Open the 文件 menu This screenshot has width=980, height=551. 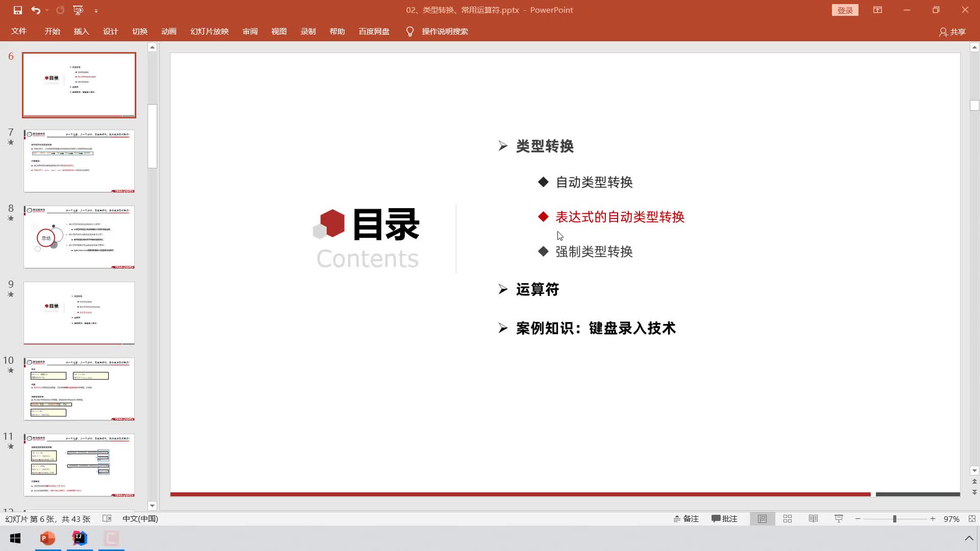pos(19,31)
